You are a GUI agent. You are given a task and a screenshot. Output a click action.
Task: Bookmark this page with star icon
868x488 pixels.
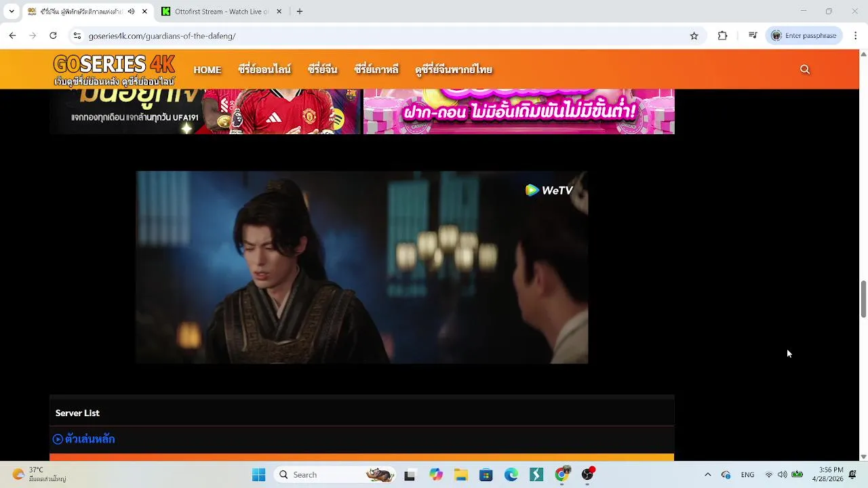pyautogui.click(x=694, y=36)
